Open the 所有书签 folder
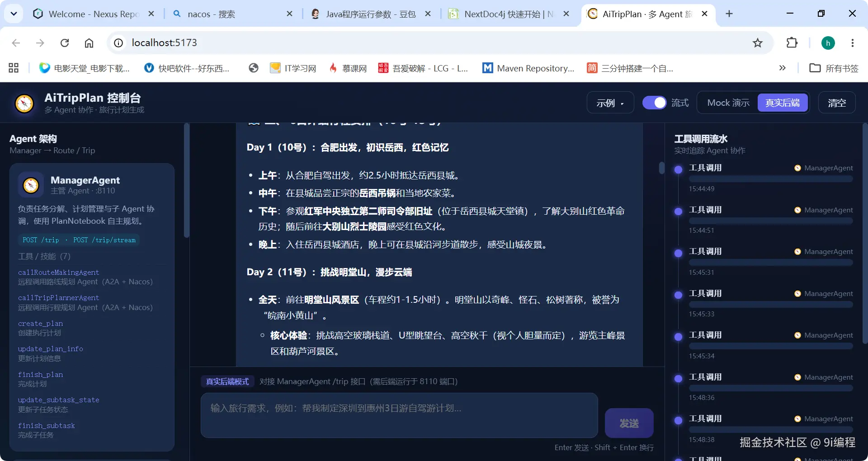Image resolution: width=868 pixels, height=461 pixels. coord(834,68)
